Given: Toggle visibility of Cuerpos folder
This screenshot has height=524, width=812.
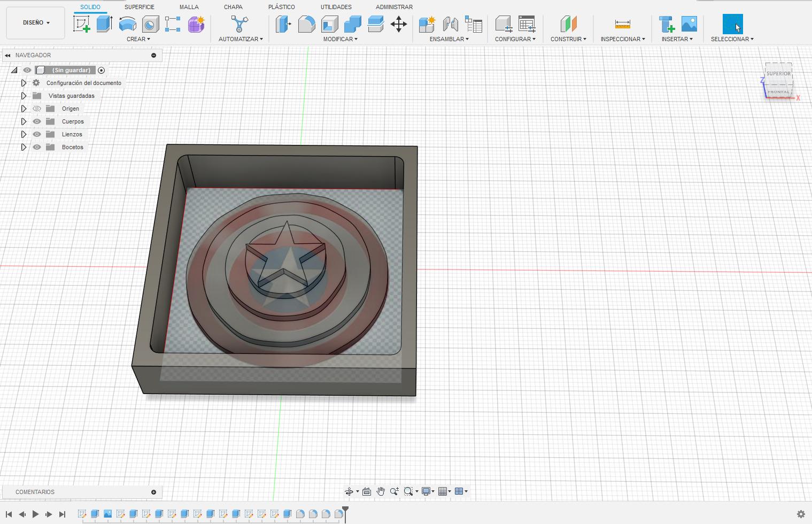Looking at the screenshot, I should click(37, 121).
